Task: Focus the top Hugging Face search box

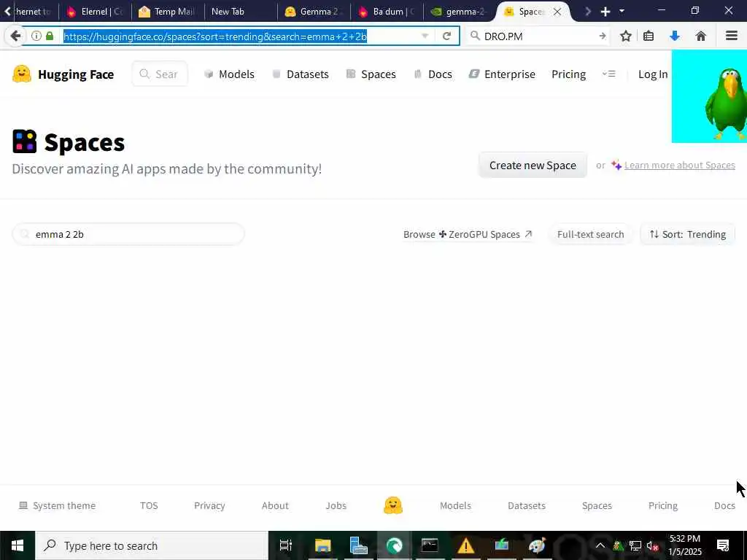Action: click(x=160, y=74)
